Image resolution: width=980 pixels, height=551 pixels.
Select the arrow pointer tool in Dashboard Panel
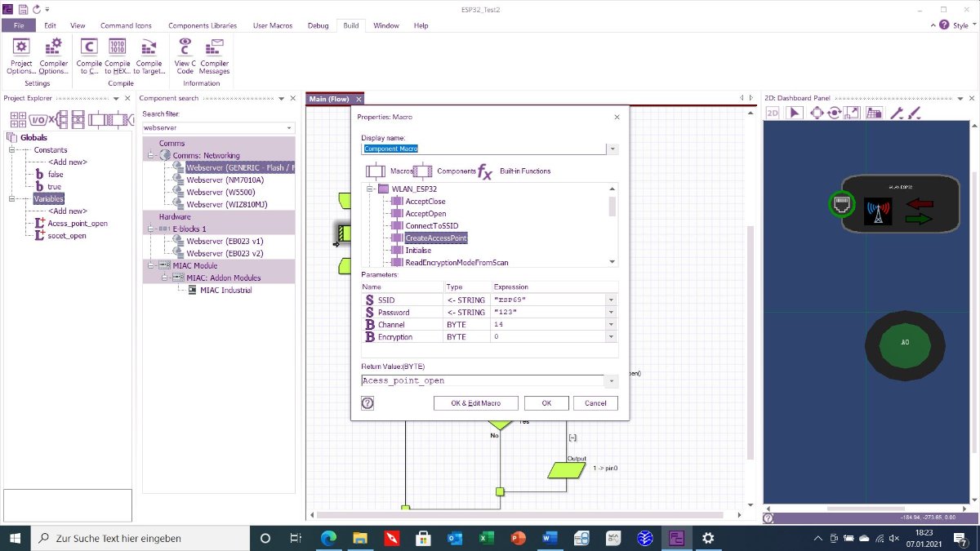click(x=796, y=113)
